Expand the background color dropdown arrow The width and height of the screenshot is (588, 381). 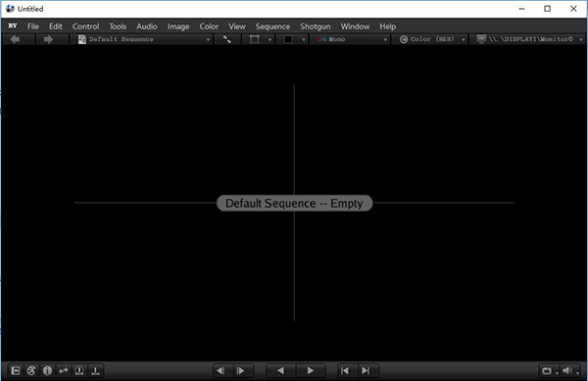[304, 40]
